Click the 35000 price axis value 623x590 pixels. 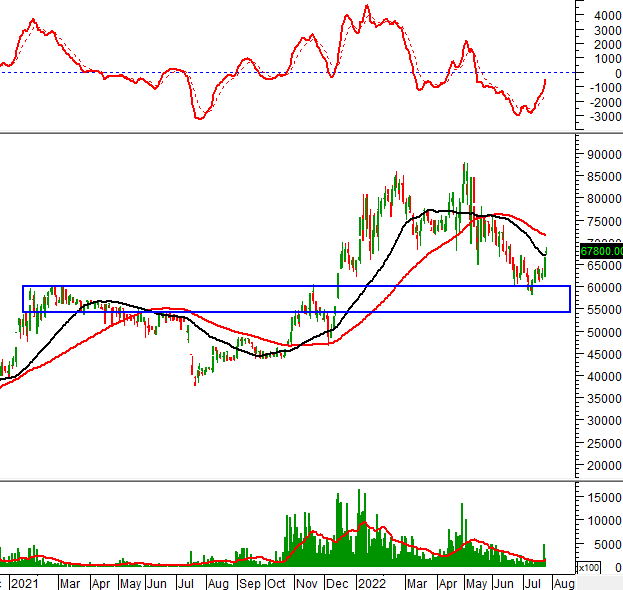[604, 398]
